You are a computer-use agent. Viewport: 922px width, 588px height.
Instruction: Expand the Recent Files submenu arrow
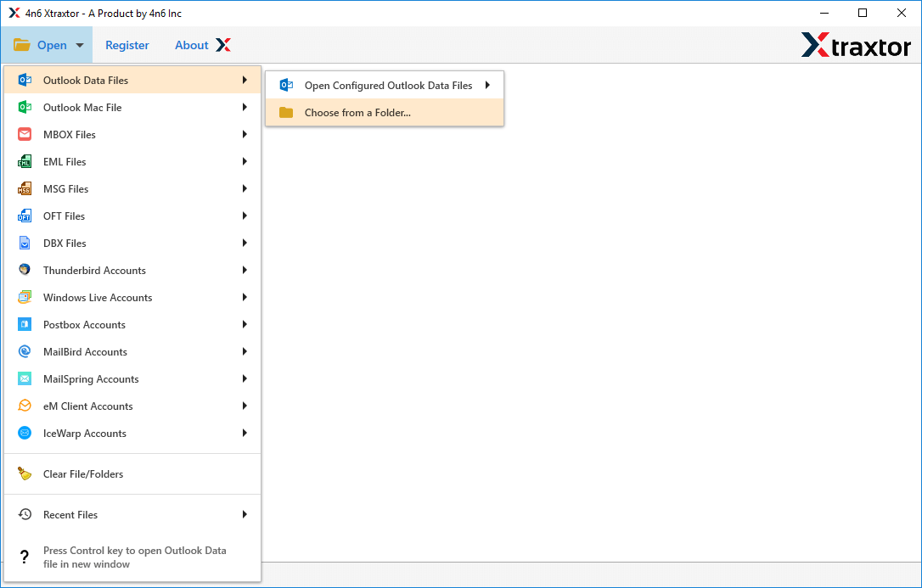click(245, 514)
